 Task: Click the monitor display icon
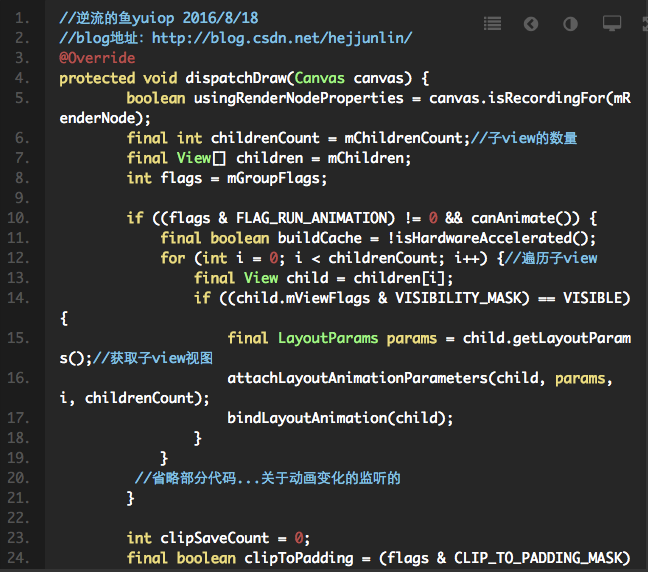coord(611,23)
